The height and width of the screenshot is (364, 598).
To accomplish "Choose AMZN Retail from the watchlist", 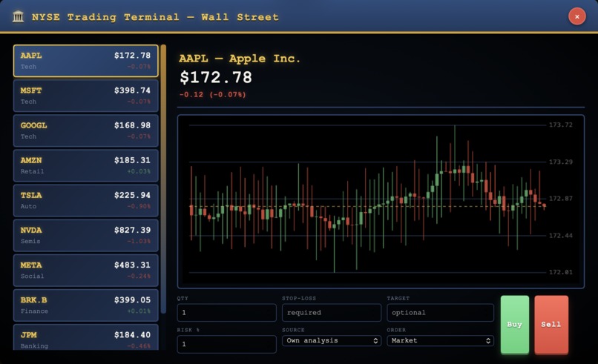I will point(86,166).
